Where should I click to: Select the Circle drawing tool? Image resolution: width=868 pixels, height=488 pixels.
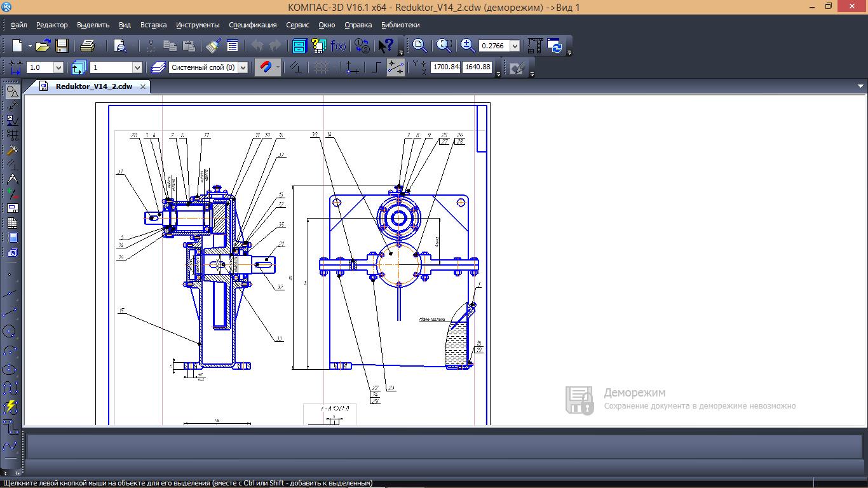[x=10, y=331]
